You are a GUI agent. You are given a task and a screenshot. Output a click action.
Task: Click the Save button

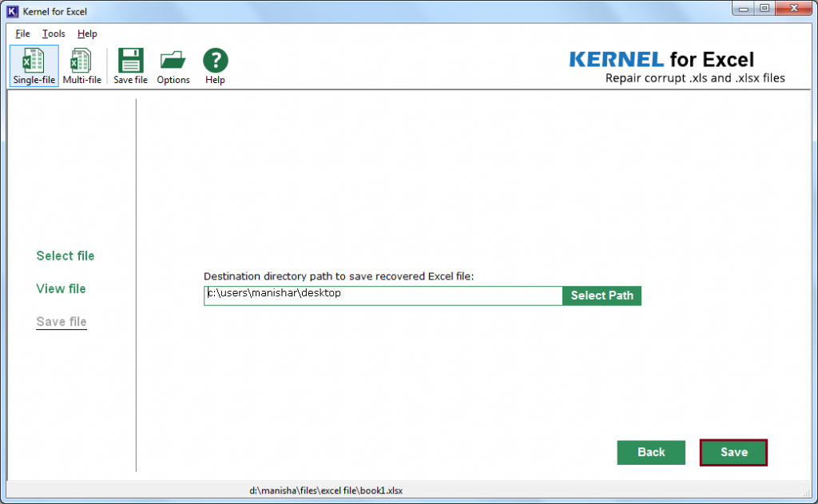click(733, 452)
